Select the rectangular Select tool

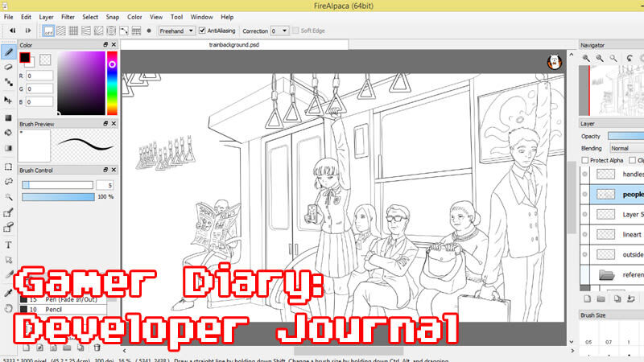tap(8, 167)
